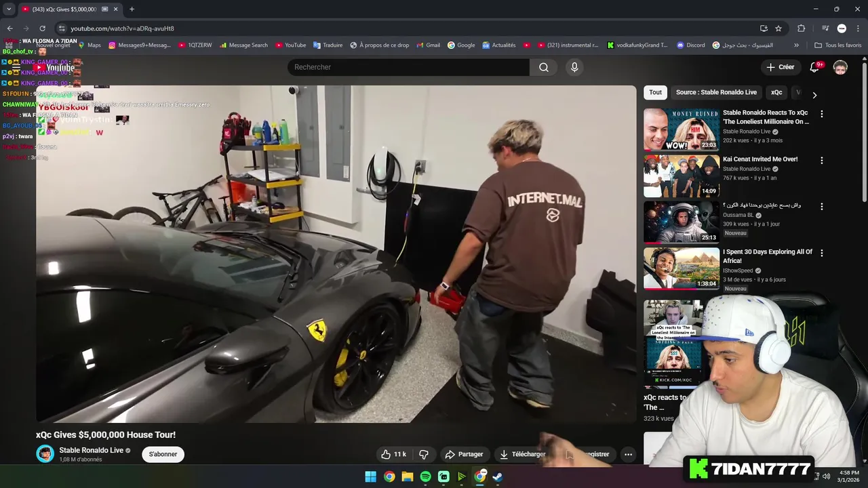Open Chrome extensions puzzle icon

(x=802, y=28)
